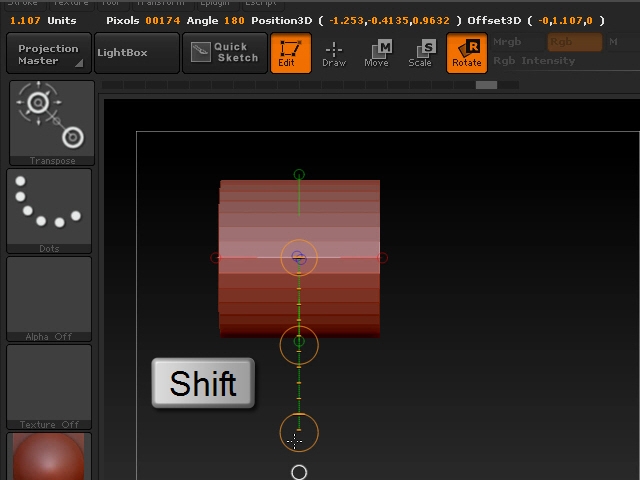Activate Quick Sketch mode
640x480 pixels.
tap(224, 53)
